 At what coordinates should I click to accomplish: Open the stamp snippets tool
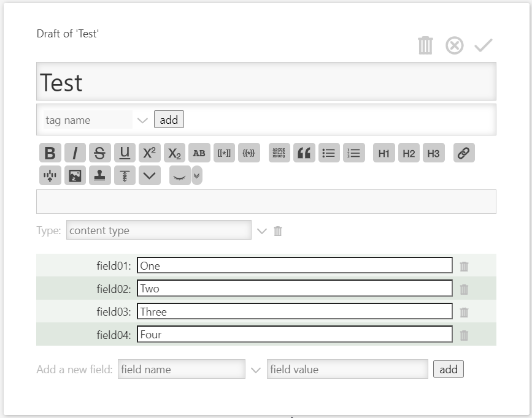(x=100, y=176)
